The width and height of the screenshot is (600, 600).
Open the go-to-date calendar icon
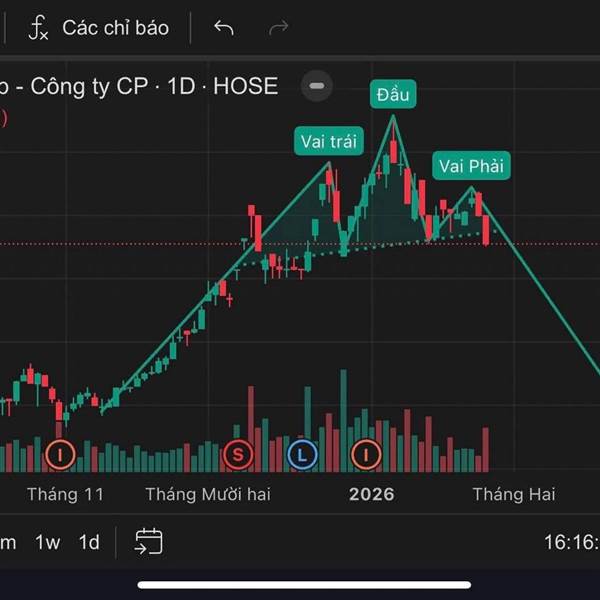point(148,541)
